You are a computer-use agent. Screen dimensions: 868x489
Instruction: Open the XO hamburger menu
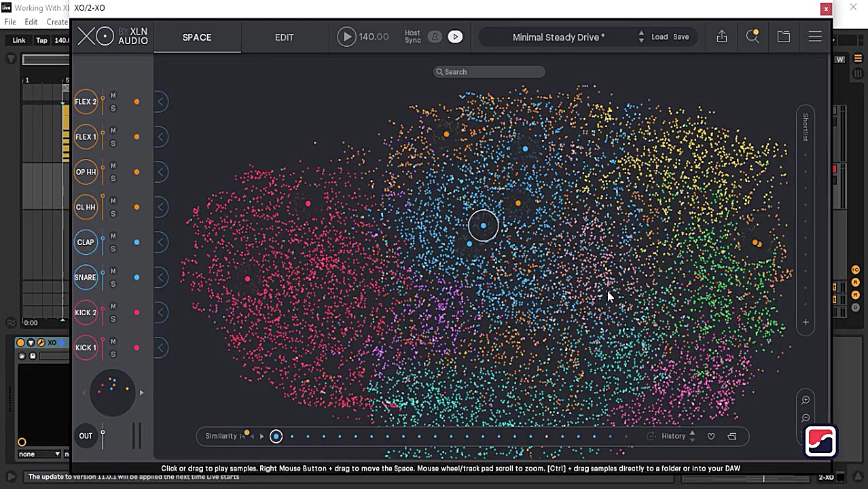point(815,37)
